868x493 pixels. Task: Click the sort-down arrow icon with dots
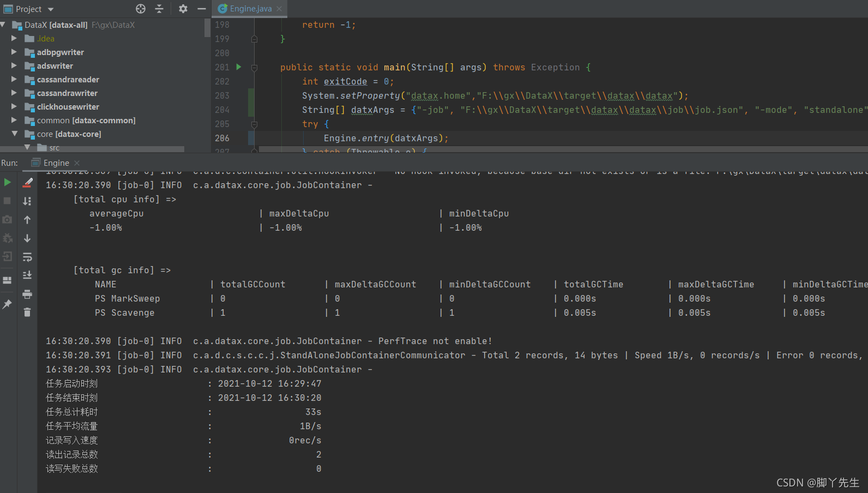(x=27, y=201)
